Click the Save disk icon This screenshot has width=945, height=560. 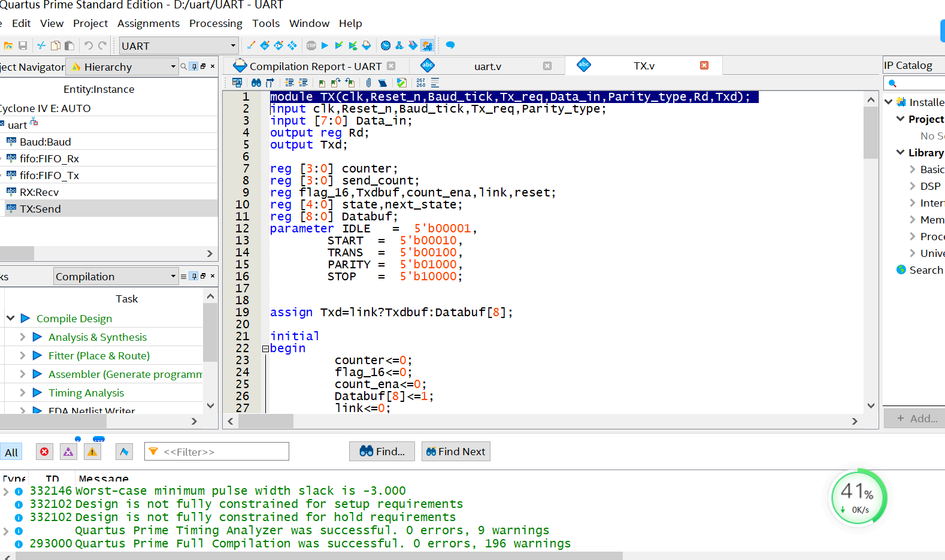[x=23, y=46]
